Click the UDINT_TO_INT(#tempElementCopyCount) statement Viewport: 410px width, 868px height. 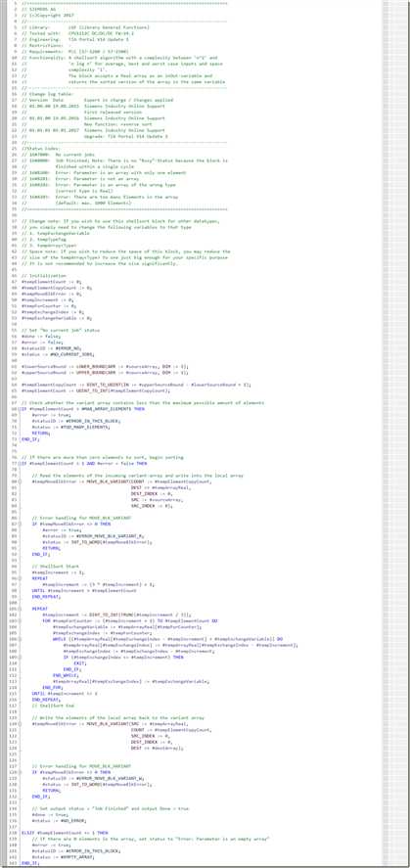(x=96, y=390)
